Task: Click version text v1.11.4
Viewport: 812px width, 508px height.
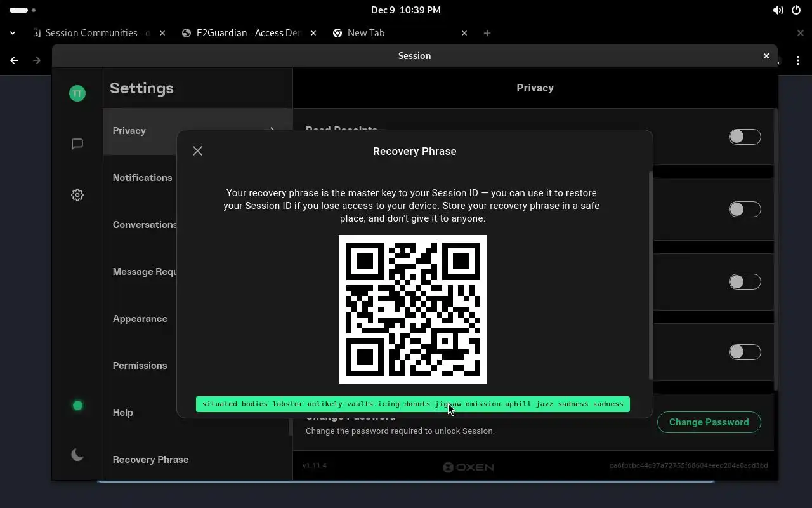Action: coord(315,465)
